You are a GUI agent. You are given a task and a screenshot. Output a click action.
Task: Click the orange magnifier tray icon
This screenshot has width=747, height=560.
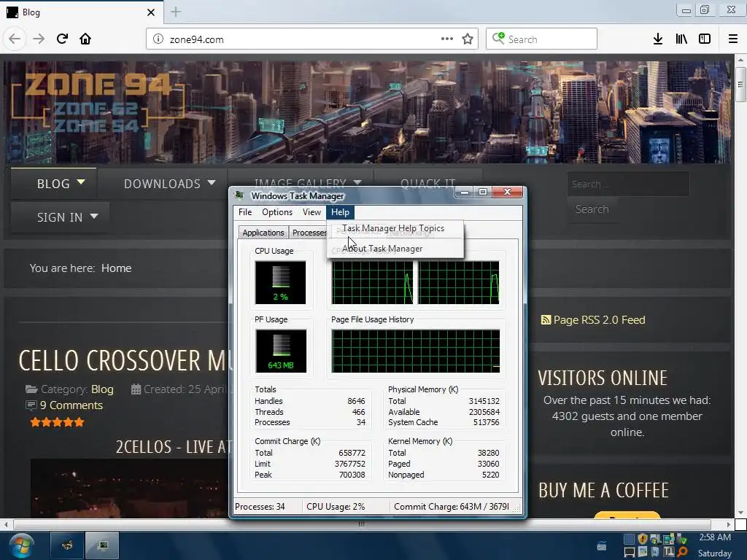(682, 552)
